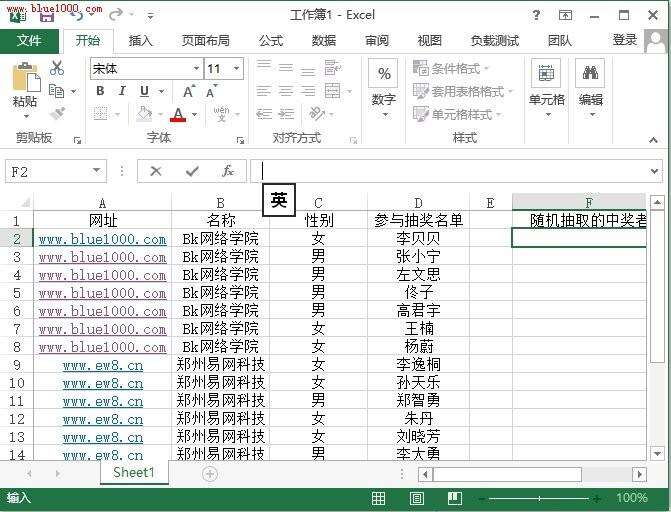Select the Format Painter brush
The image size is (671, 512).
[x=57, y=114]
